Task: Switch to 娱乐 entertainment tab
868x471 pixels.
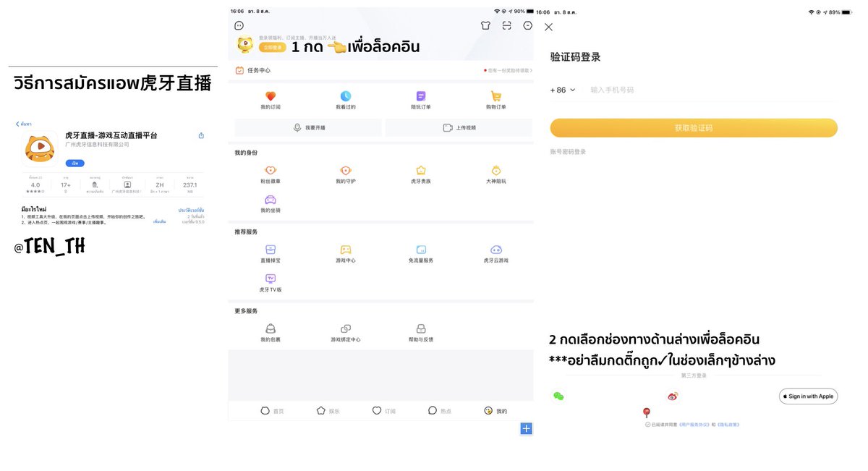Action: (x=328, y=411)
